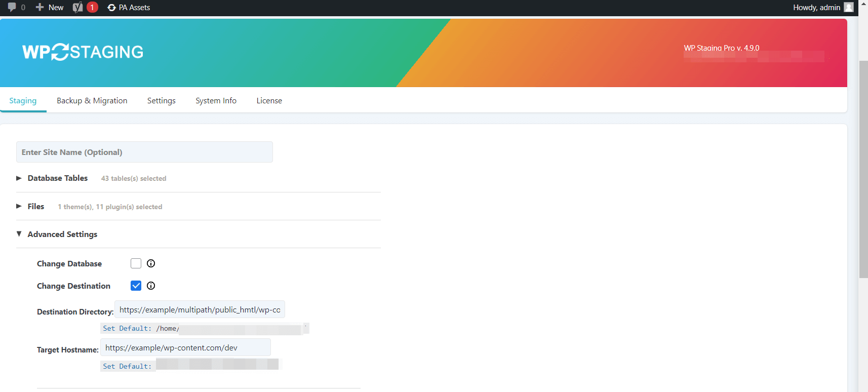
Task: Show info tooltip for Change Database
Action: 151,263
